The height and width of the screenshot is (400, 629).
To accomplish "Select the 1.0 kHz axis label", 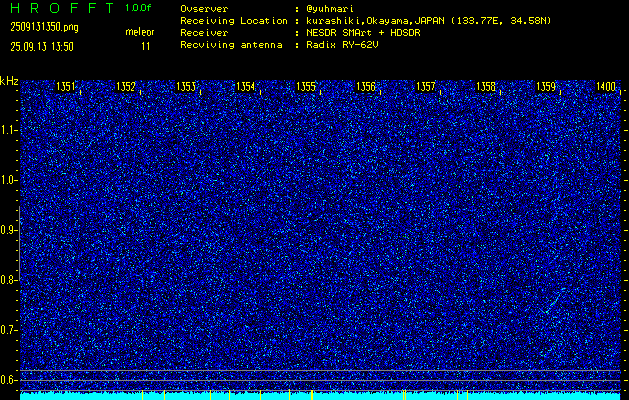I will (8, 181).
